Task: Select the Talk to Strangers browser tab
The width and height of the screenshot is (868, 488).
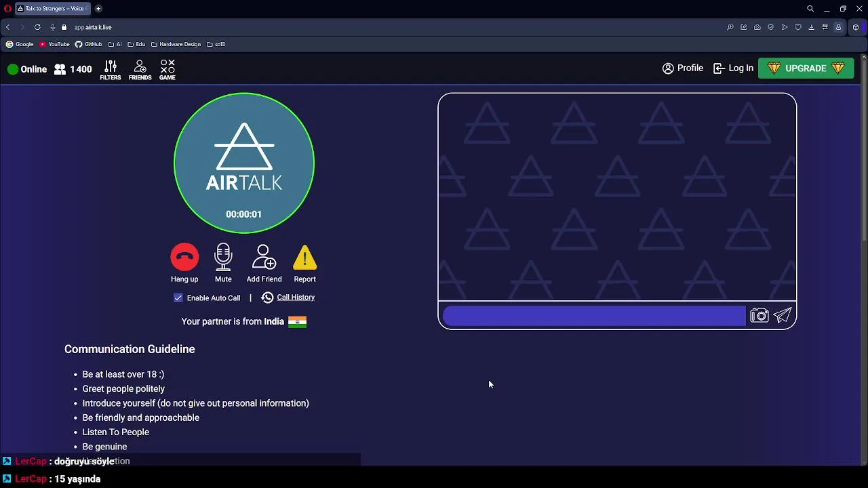Action: click(x=52, y=9)
